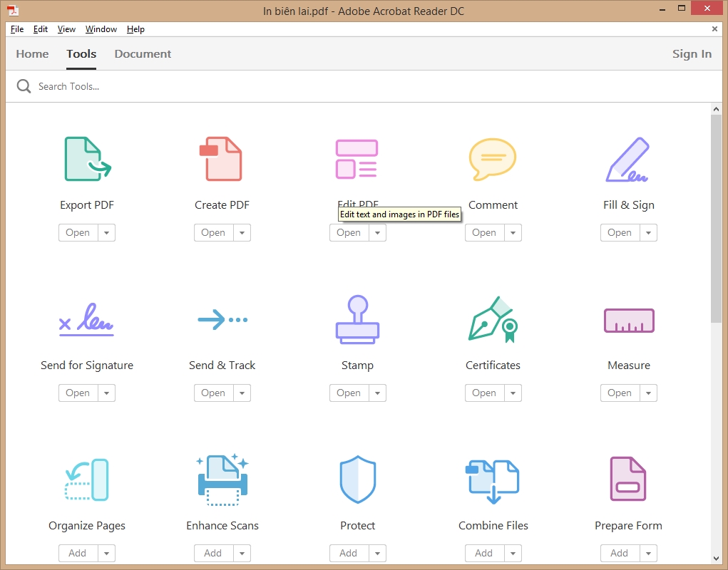Close the document with menu bar X
Viewport: 728px width, 570px height.
(x=714, y=29)
